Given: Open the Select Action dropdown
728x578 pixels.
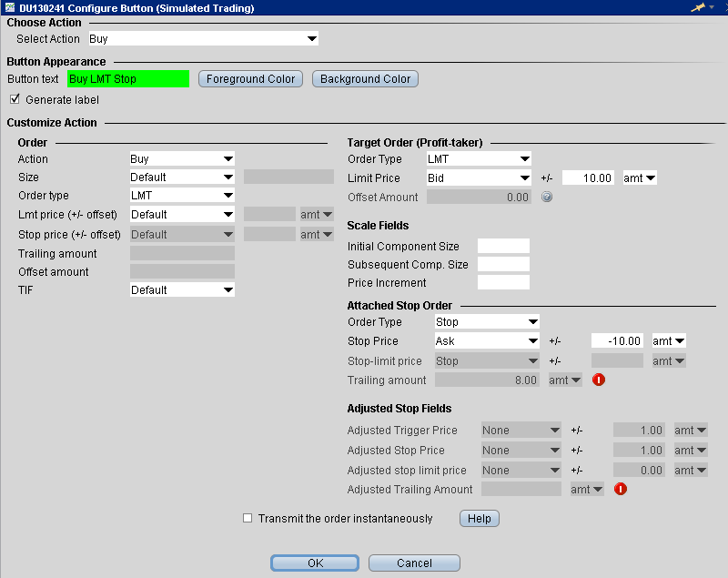Looking at the screenshot, I should pyautogui.click(x=203, y=39).
